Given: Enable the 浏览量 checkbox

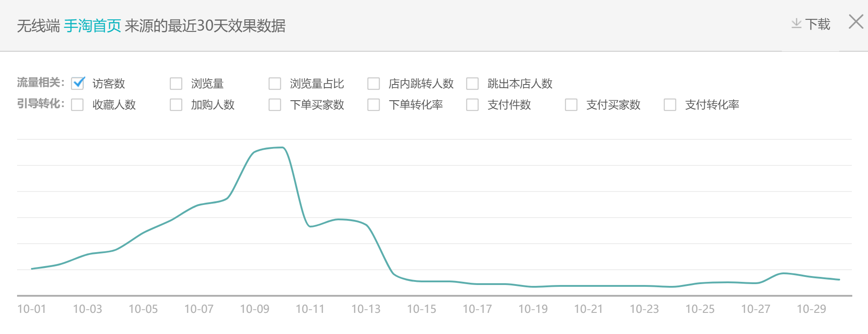Looking at the screenshot, I should [176, 84].
